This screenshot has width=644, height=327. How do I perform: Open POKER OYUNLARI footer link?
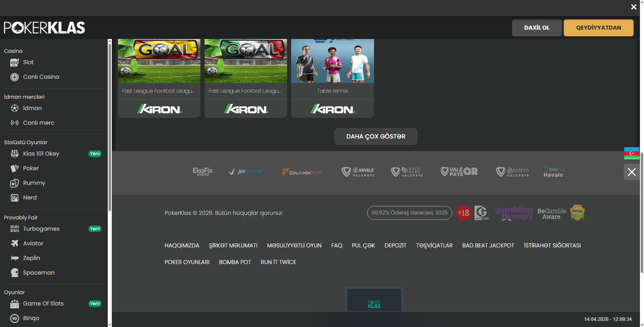187,262
